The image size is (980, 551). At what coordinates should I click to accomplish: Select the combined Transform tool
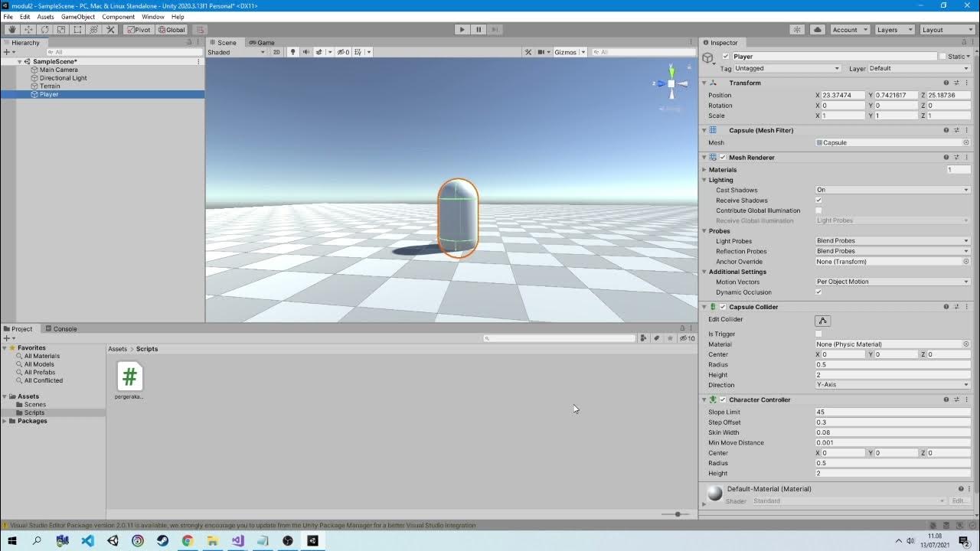click(94, 30)
